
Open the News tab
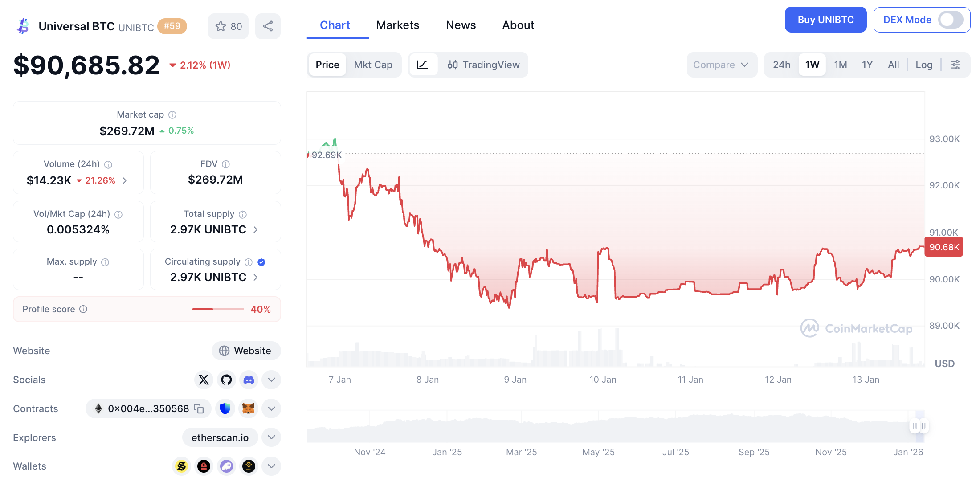coord(461,25)
